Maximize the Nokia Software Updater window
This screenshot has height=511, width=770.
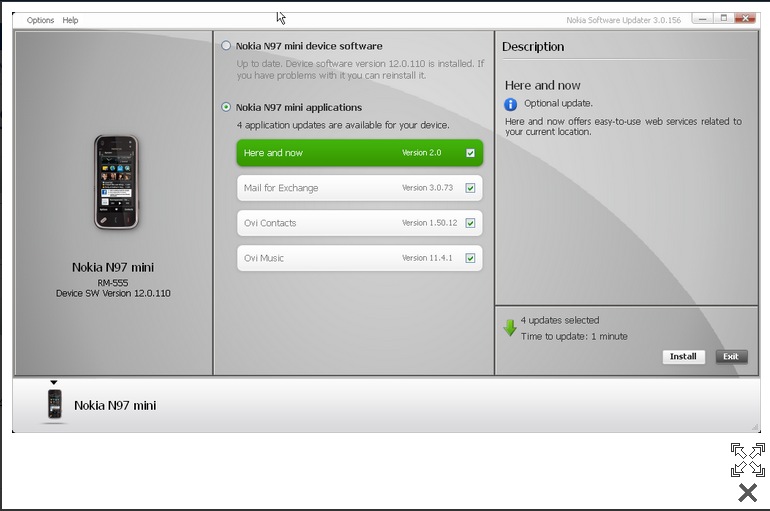click(x=723, y=19)
